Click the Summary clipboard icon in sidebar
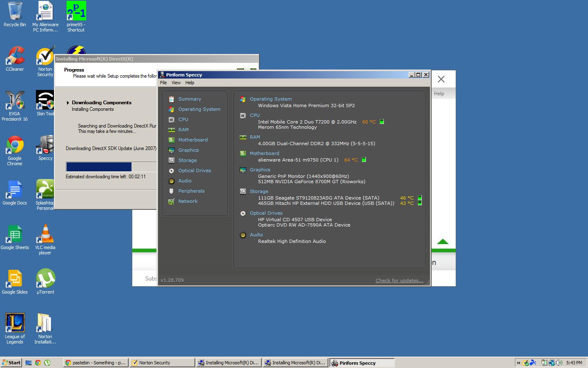Image resolution: width=588 pixels, height=368 pixels. click(171, 99)
